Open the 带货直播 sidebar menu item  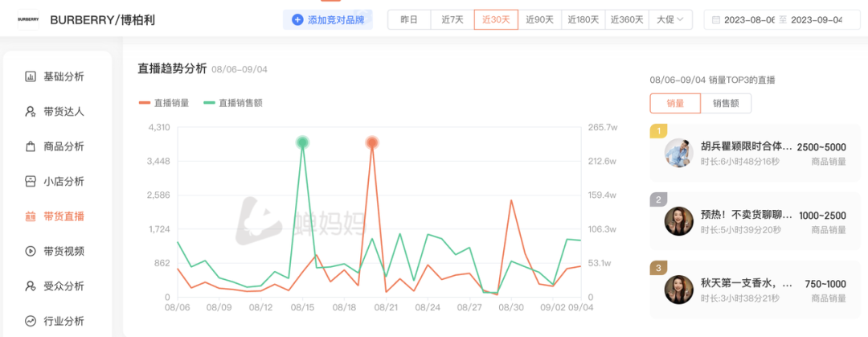[x=63, y=216]
